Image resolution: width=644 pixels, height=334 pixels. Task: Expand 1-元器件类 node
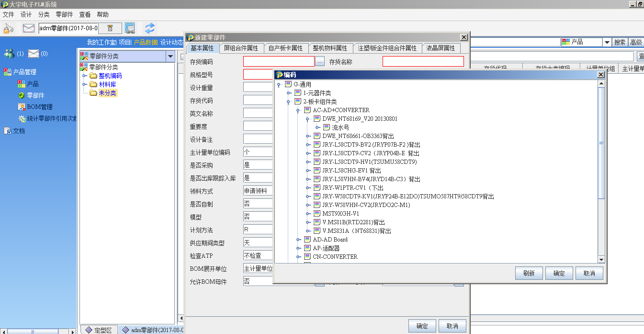[x=288, y=93]
